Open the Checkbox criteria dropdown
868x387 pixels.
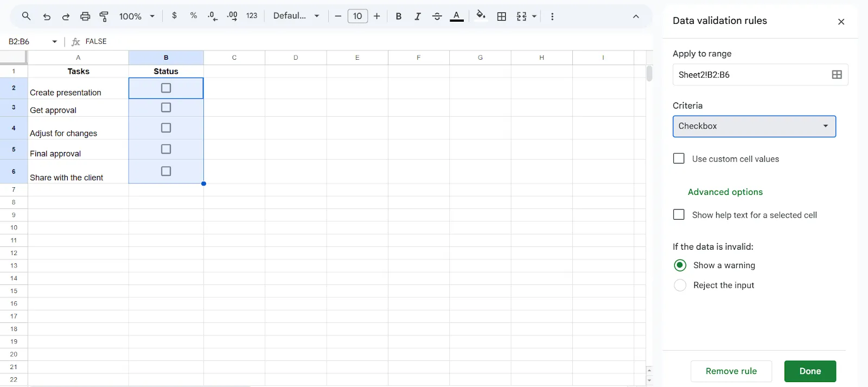754,126
